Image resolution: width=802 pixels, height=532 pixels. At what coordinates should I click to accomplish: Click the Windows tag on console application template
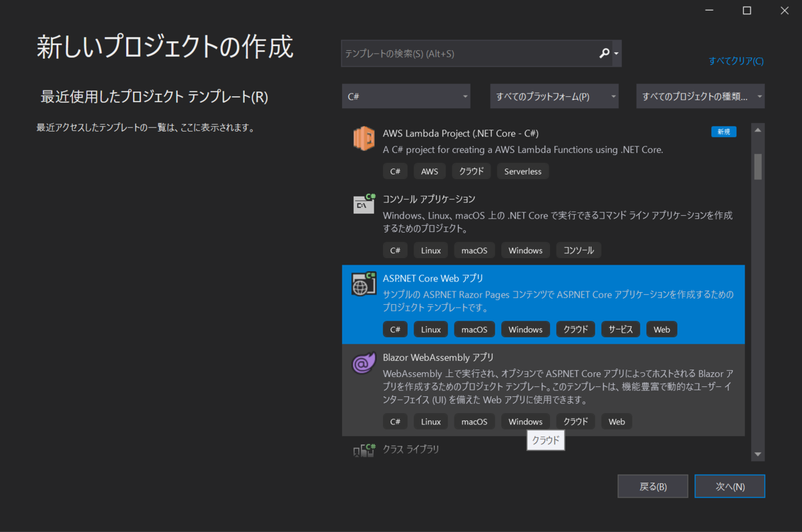click(x=525, y=251)
